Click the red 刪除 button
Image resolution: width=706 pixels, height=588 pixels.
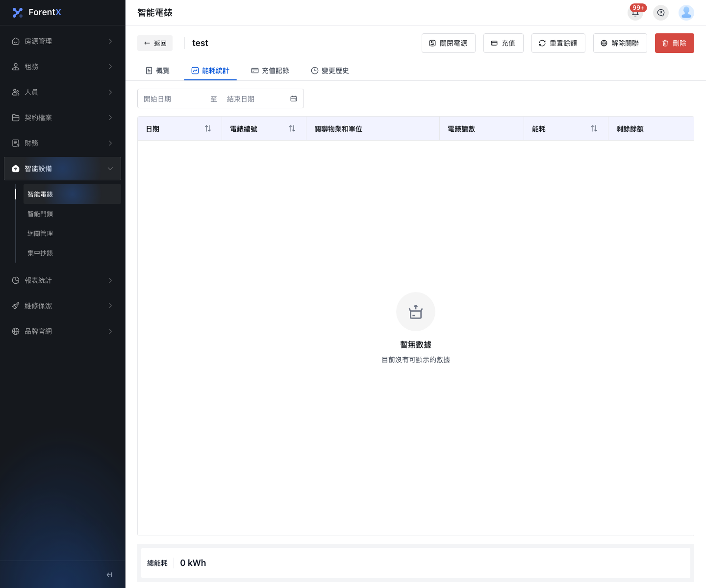tap(675, 43)
